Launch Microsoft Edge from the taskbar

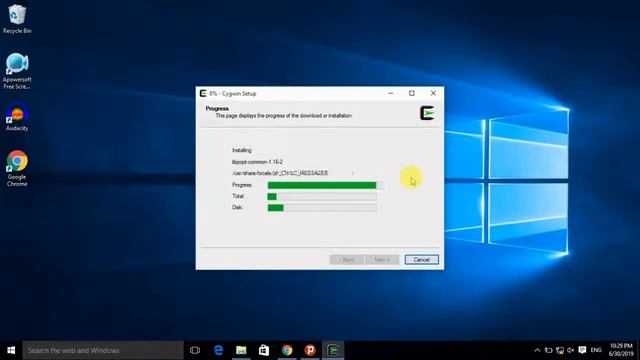(x=218, y=350)
